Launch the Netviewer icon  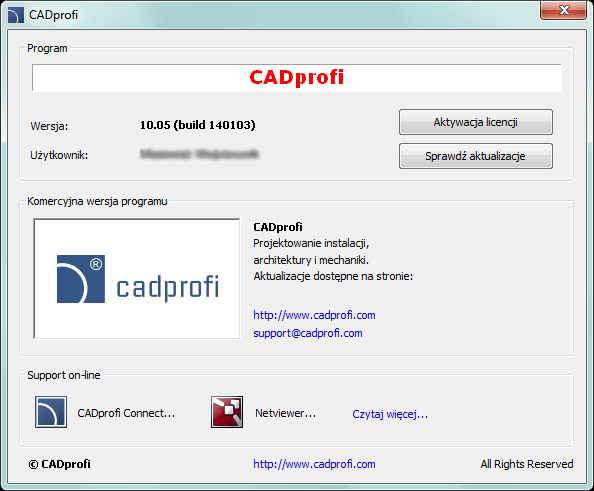227,412
